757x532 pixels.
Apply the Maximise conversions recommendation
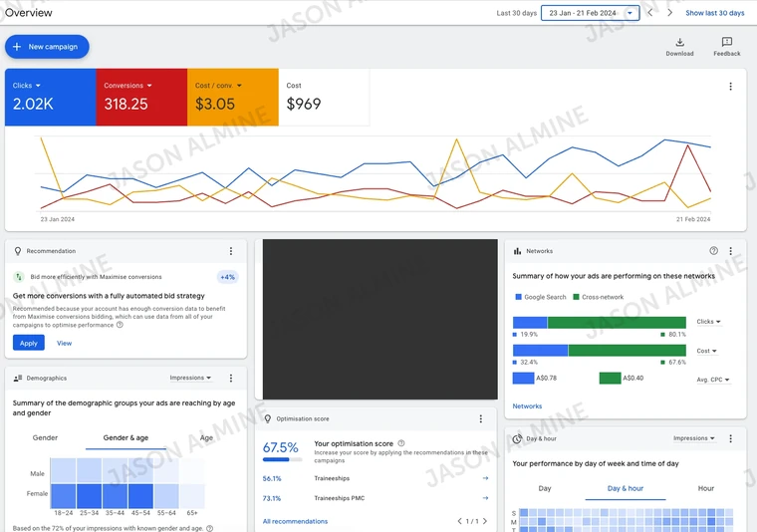[x=29, y=343]
